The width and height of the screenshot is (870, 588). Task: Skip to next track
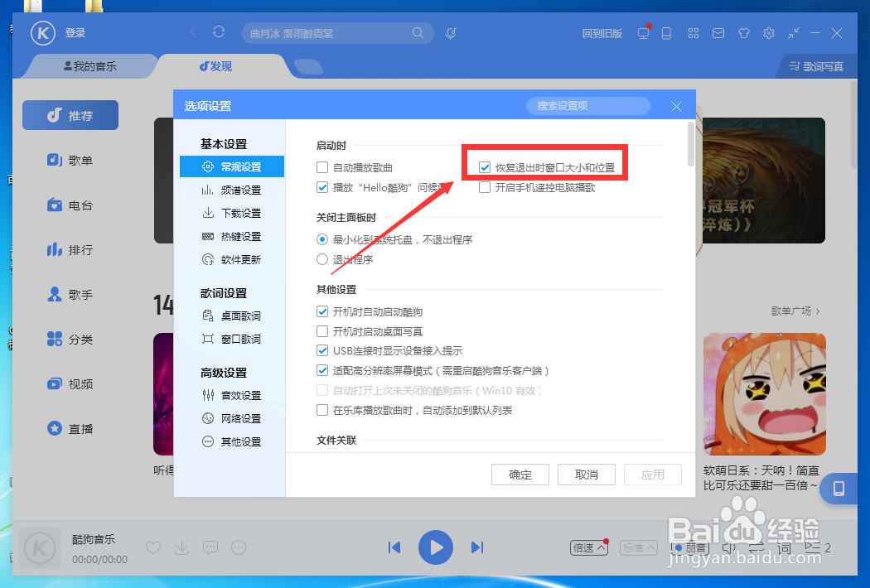point(477,547)
